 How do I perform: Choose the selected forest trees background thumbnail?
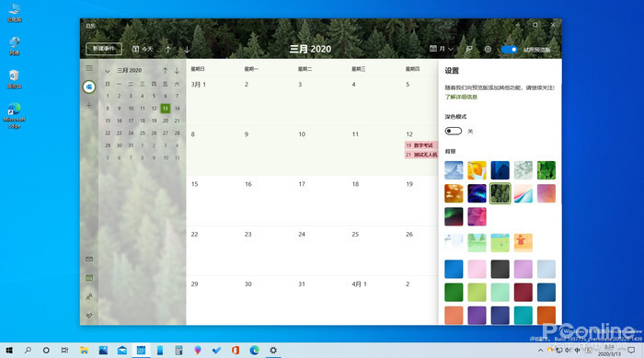point(500,193)
